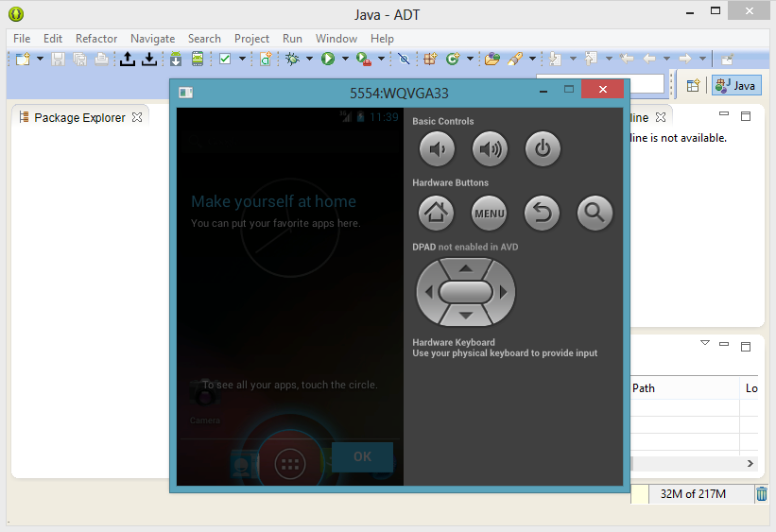
Task: Click the green Run button icon
Action: tap(328, 59)
